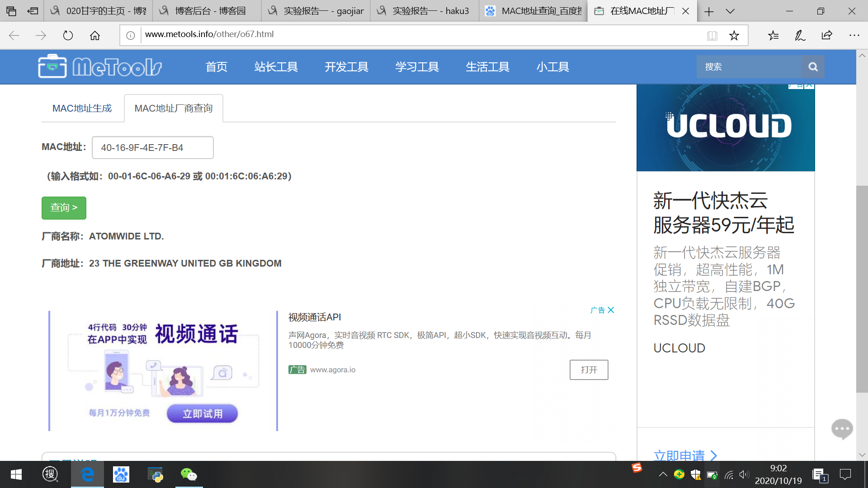Click the MeTools logo
Image resolution: width=868 pixels, height=488 pixels.
[x=100, y=67]
